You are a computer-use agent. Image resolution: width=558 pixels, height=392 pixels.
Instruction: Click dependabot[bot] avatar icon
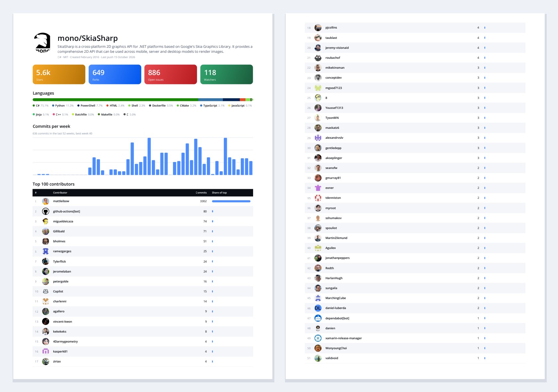coord(318,318)
